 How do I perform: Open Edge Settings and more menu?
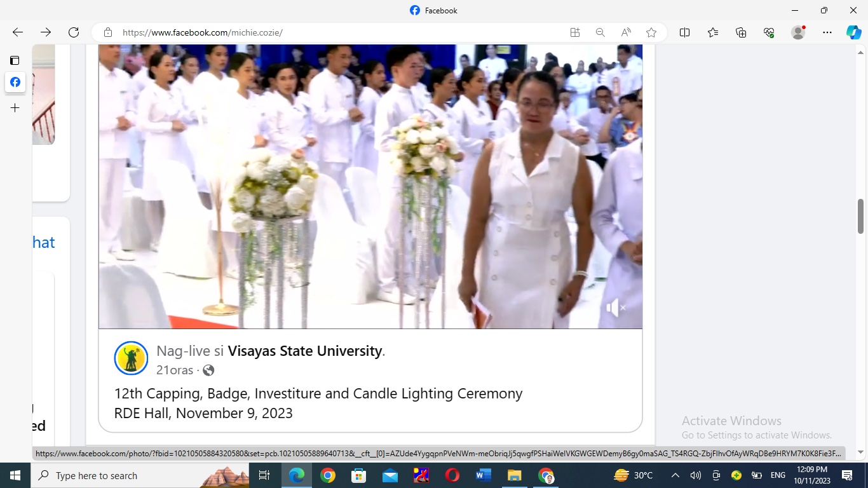tap(827, 32)
